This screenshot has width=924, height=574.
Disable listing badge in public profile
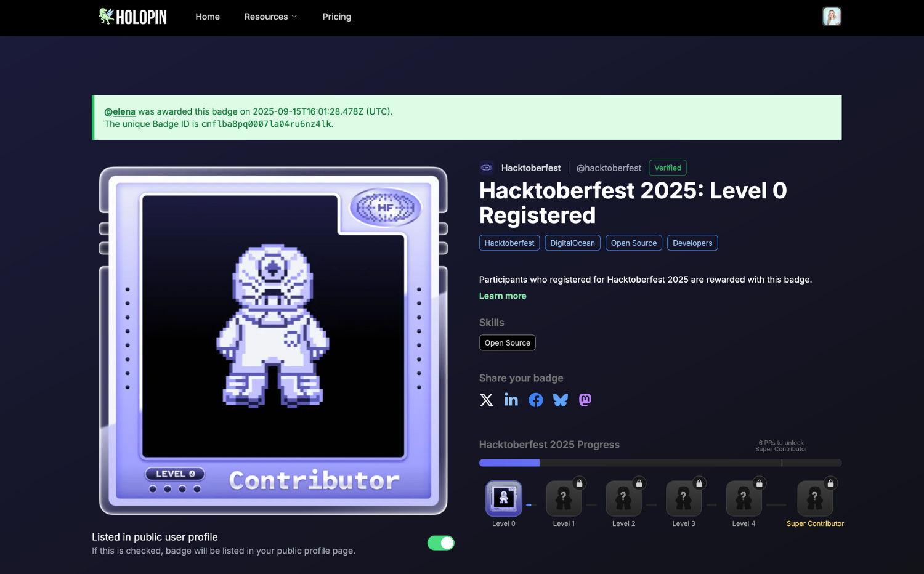tap(440, 543)
